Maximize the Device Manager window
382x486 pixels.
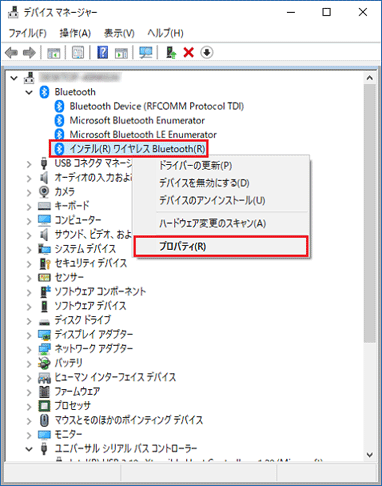[327, 12]
